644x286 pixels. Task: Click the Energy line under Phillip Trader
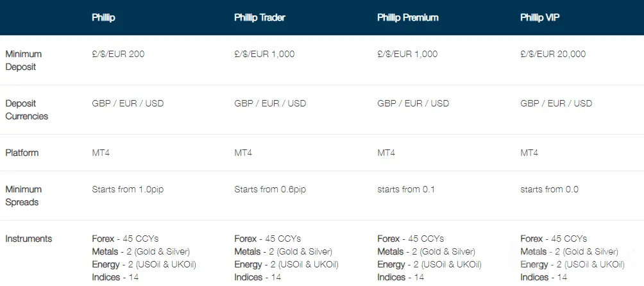[x=286, y=264]
